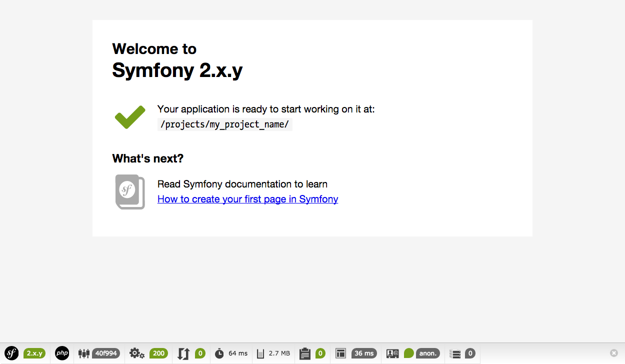Click 'Read Symfony documentation to learn' text
This screenshot has height=364, width=625.
pos(242,184)
